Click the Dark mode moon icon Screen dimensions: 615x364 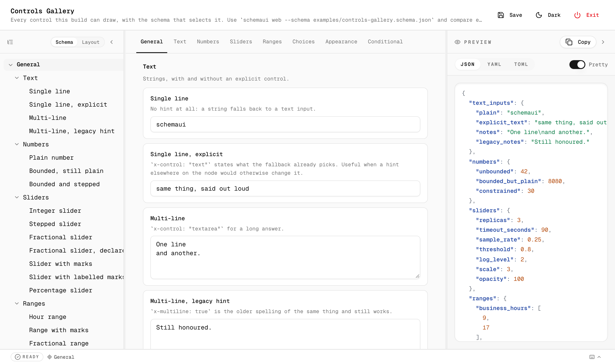pyautogui.click(x=539, y=15)
